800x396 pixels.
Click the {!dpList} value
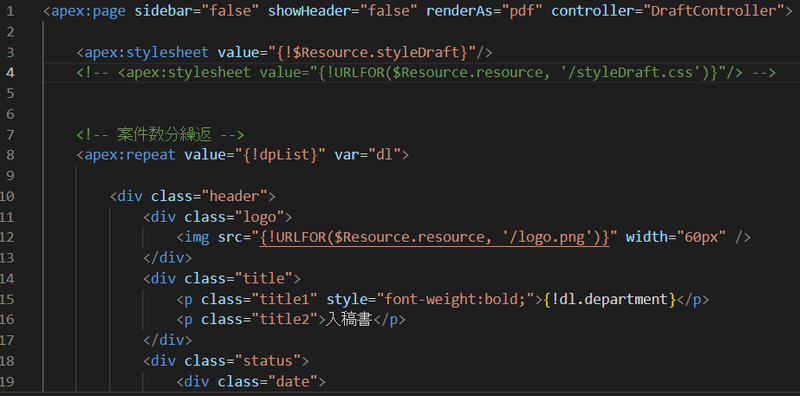(280, 155)
